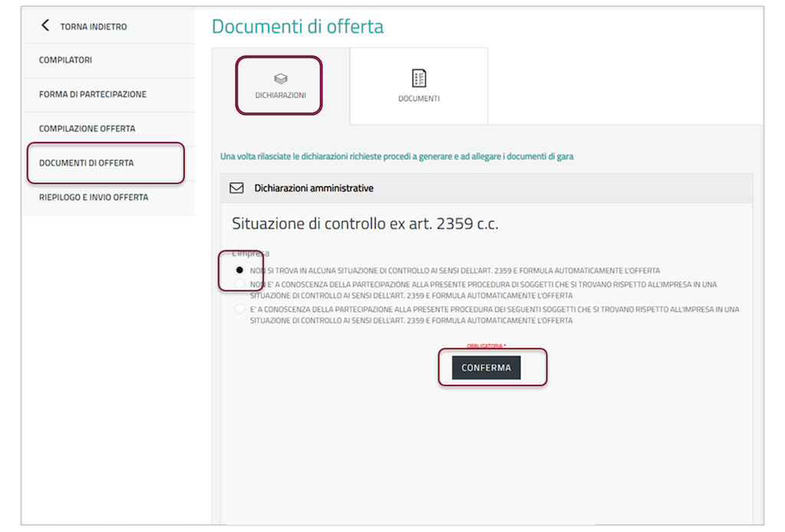785x532 pixels.
Task: Go to Compilatori in the sidebar
Action: [66, 60]
